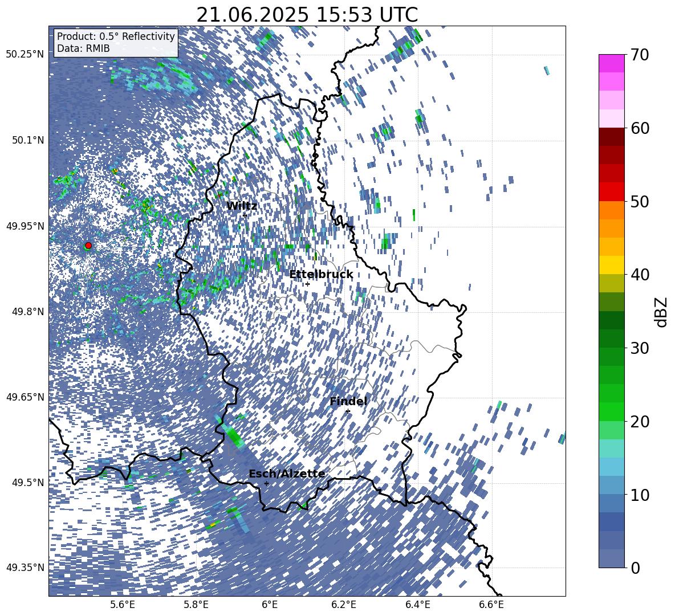Image resolution: width=675 pixels, height=616 pixels.
Task: Click the Findel location label
Action: click(348, 401)
